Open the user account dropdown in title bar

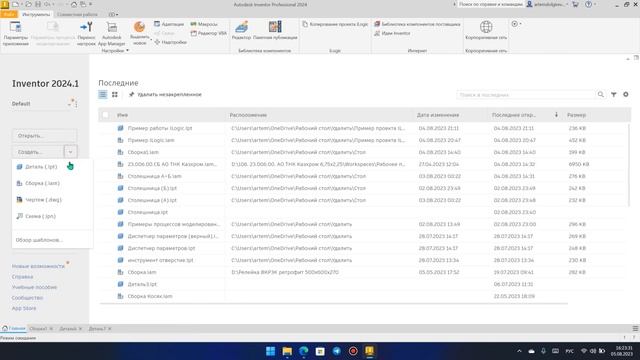[547, 4]
